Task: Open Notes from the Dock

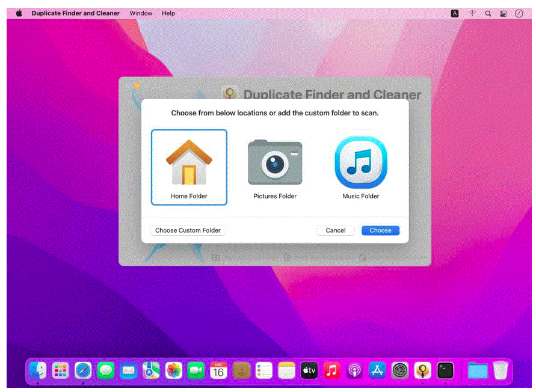Action: point(286,370)
